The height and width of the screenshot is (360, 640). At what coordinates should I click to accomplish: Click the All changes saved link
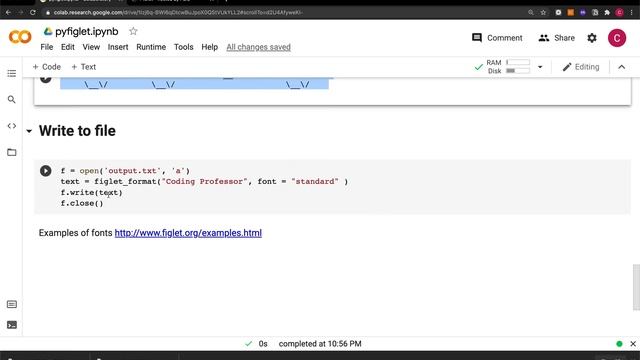click(x=258, y=47)
